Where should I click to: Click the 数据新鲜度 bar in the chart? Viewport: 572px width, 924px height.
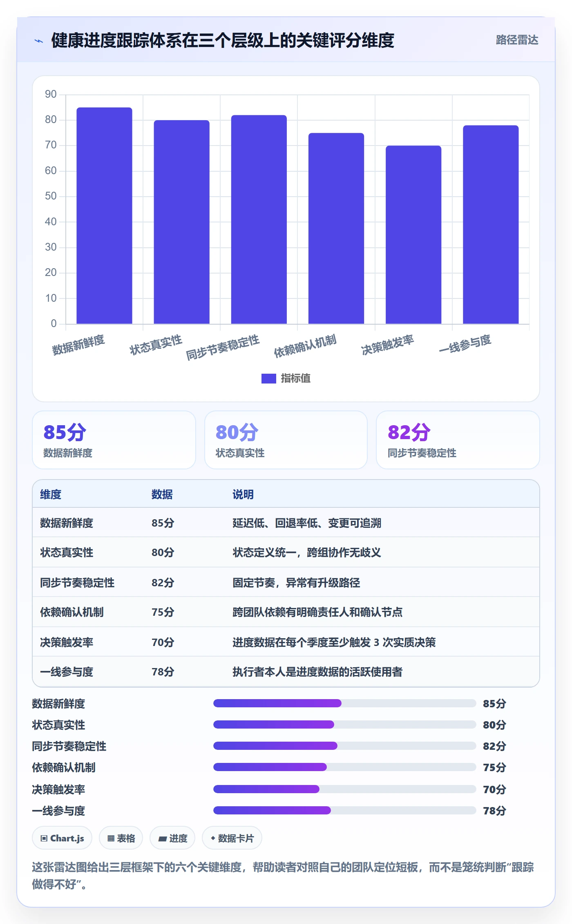coord(104,215)
